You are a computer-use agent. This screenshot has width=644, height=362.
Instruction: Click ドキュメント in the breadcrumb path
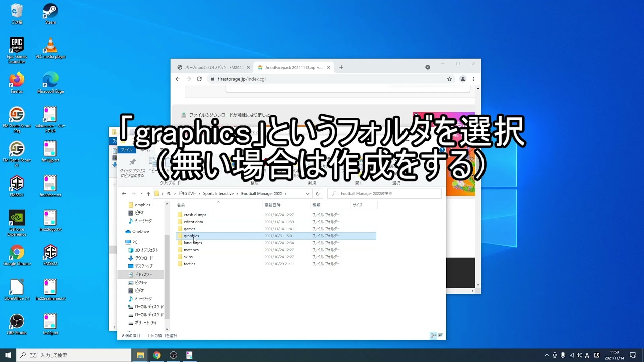point(187,193)
